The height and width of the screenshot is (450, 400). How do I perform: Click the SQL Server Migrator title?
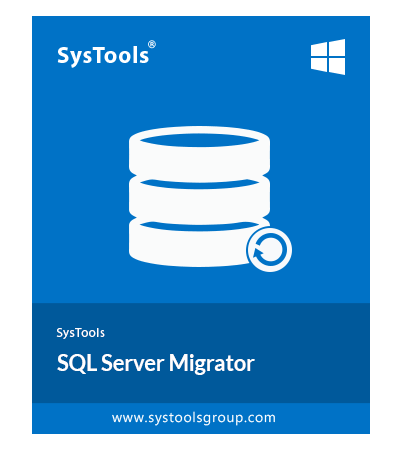coord(156,363)
